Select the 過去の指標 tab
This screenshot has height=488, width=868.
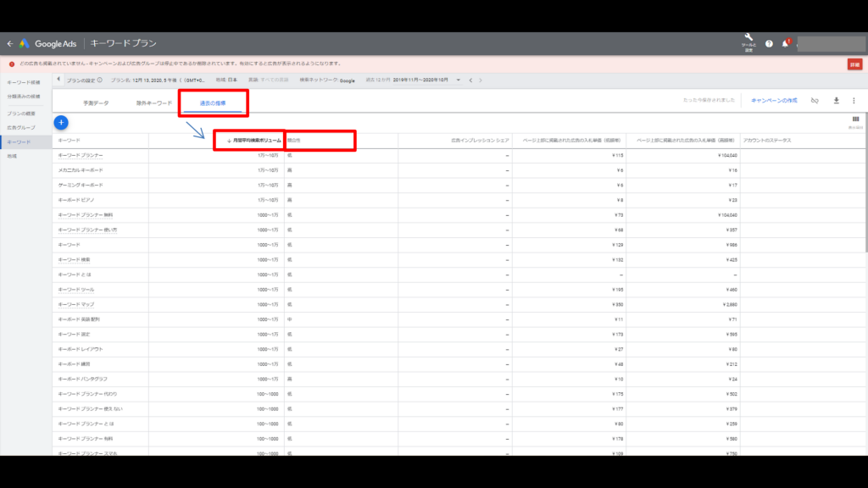click(x=213, y=103)
